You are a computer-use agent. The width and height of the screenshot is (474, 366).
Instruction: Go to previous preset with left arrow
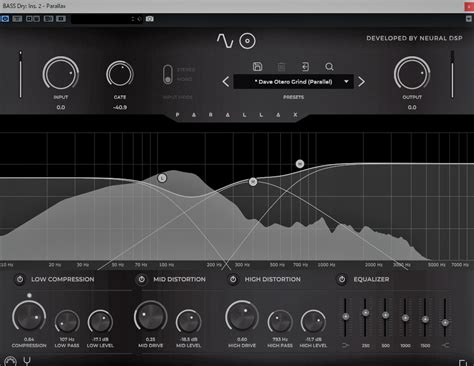(226, 82)
